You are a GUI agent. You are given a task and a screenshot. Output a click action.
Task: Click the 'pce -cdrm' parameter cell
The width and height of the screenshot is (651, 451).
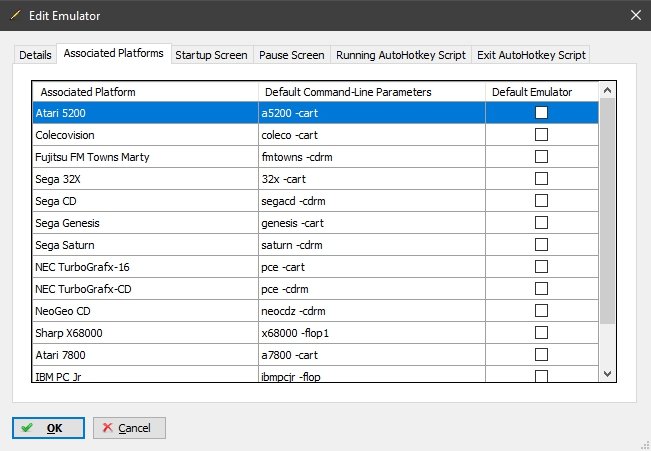[372, 289]
